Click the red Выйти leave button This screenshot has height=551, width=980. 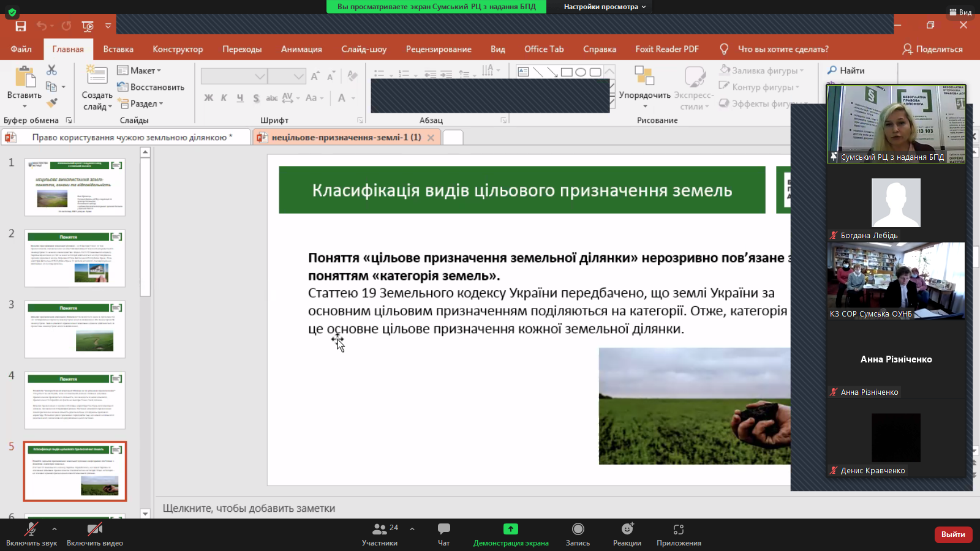(x=953, y=534)
